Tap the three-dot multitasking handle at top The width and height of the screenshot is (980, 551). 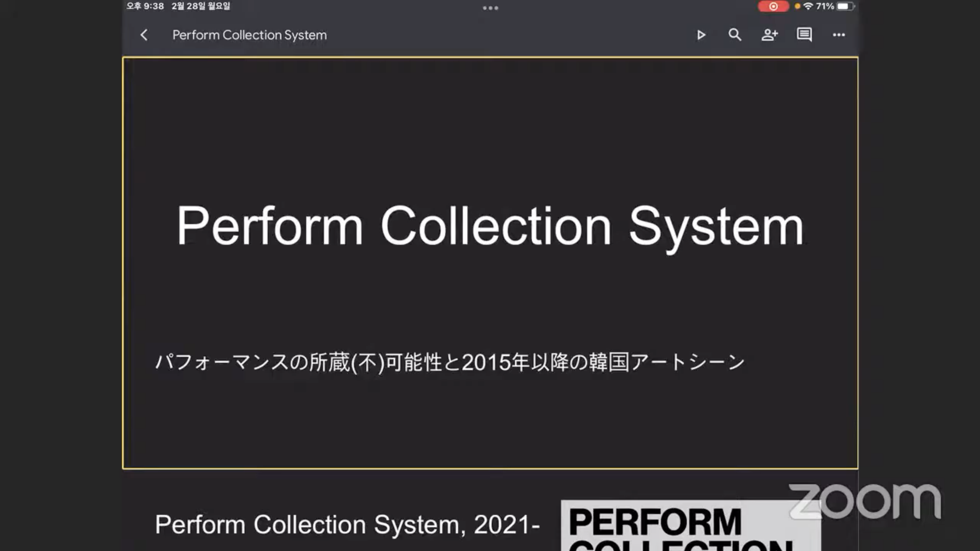pyautogui.click(x=490, y=8)
